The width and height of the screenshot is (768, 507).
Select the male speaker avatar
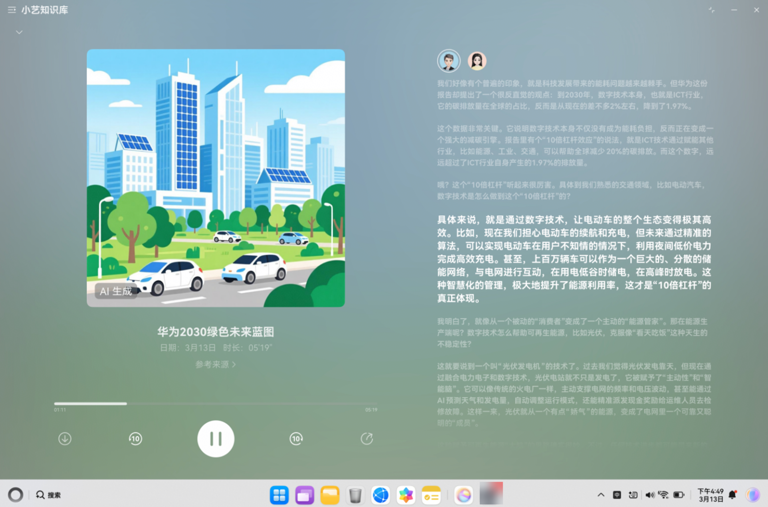449,61
